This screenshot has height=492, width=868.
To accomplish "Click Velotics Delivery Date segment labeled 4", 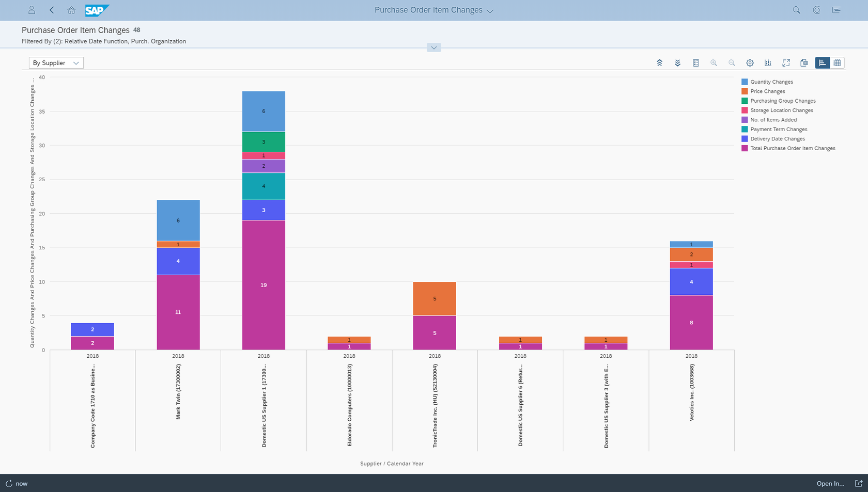I will (691, 282).
